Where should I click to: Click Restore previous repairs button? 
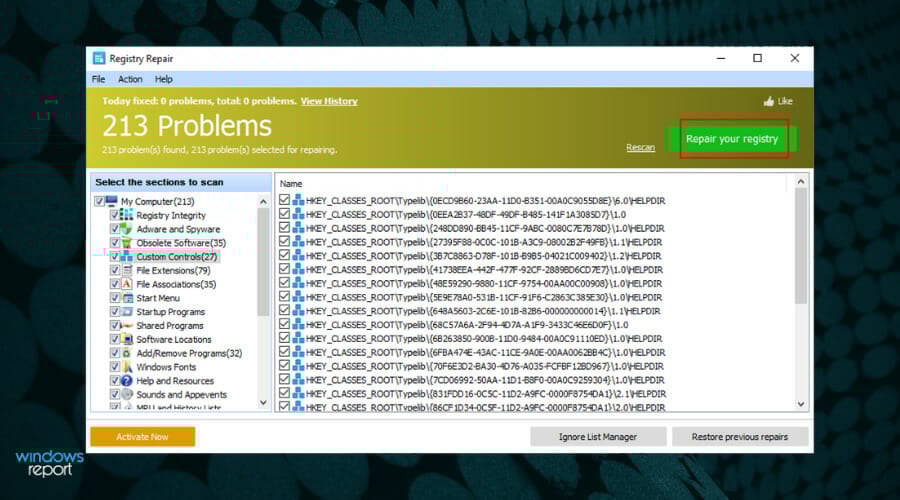coord(739,437)
